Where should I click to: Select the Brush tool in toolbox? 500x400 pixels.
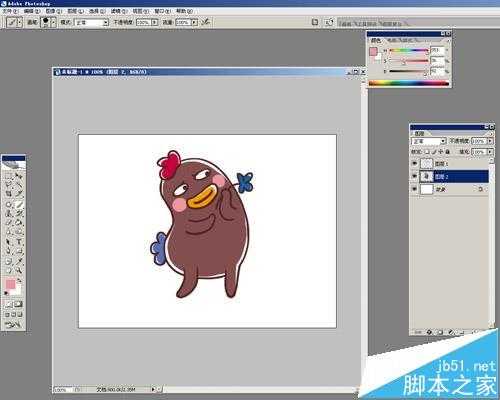click(x=19, y=204)
